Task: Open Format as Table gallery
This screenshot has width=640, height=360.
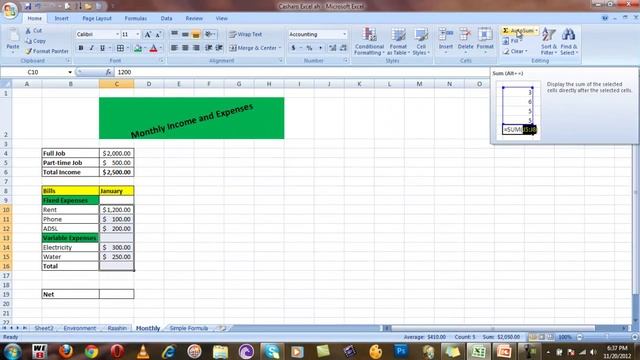Action: point(398,41)
